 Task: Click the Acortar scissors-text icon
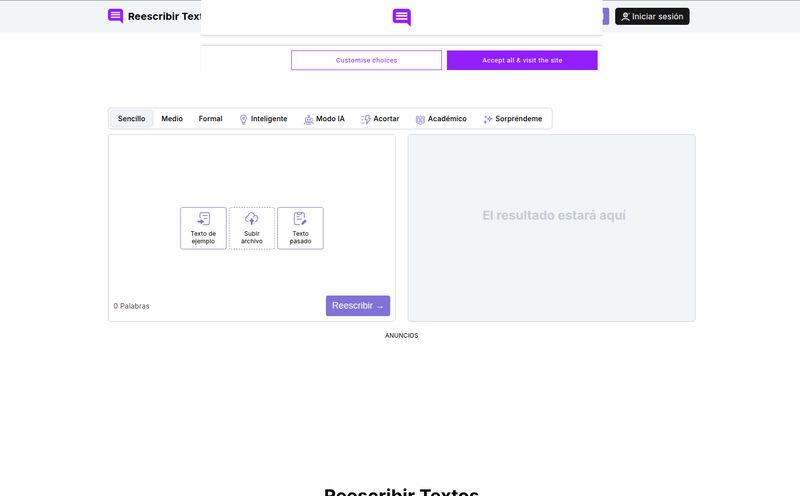pyautogui.click(x=366, y=119)
